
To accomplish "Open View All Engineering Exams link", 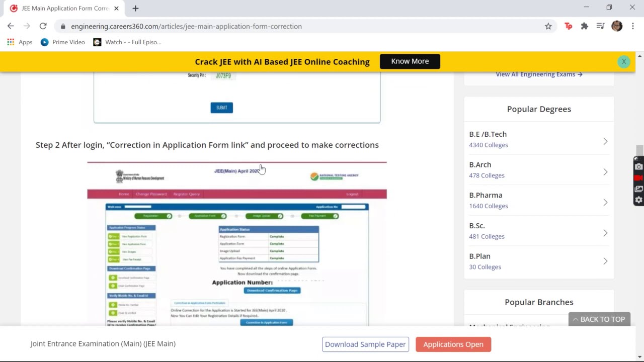I will click(539, 74).
